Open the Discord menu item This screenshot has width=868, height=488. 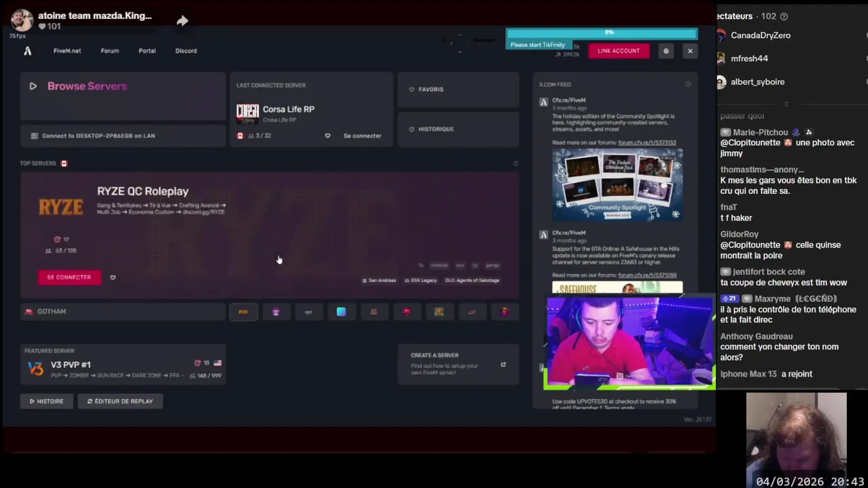[x=186, y=51]
